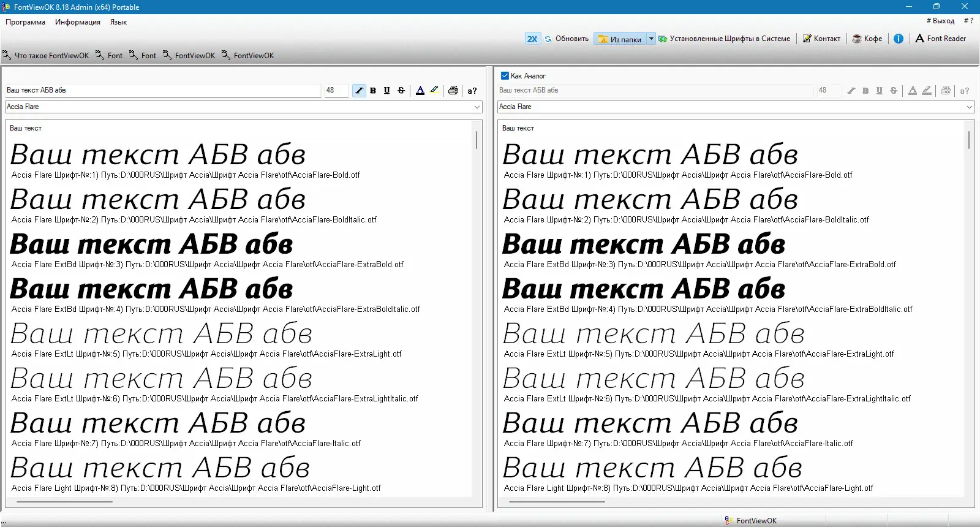Open the blue info icon
Viewport: 980px width, 527px height.
click(899, 39)
